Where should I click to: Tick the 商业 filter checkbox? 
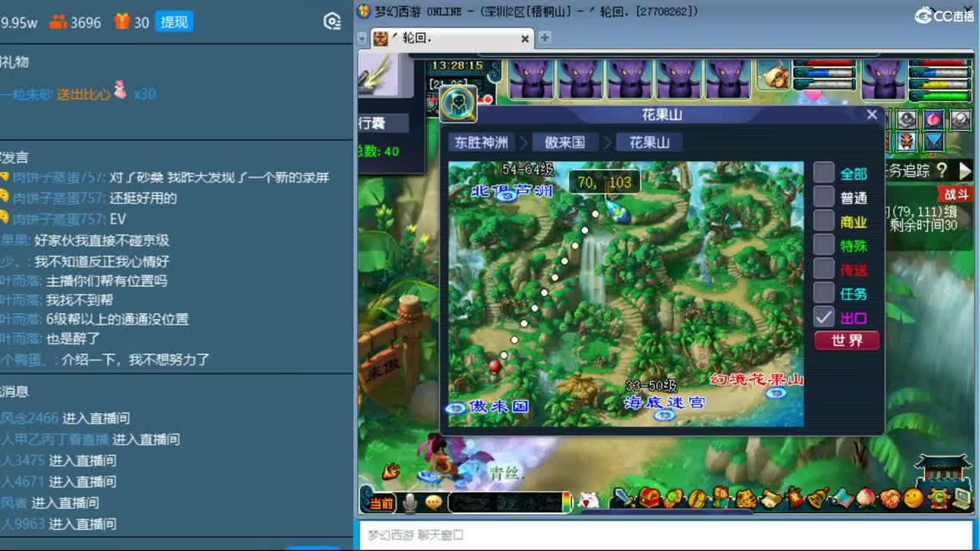(824, 221)
